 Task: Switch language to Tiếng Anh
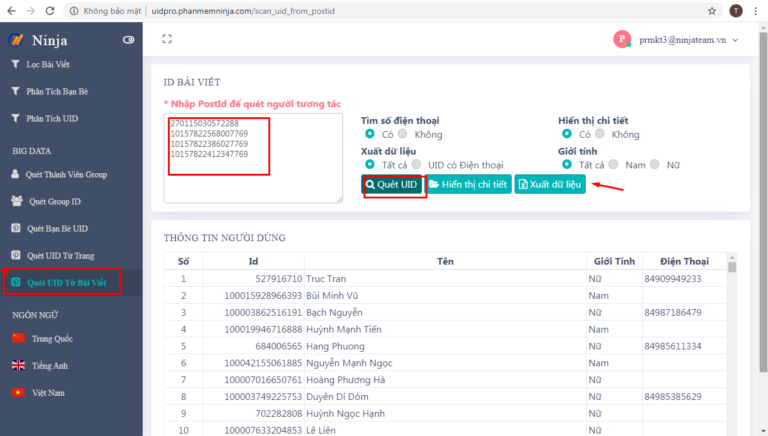point(50,365)
